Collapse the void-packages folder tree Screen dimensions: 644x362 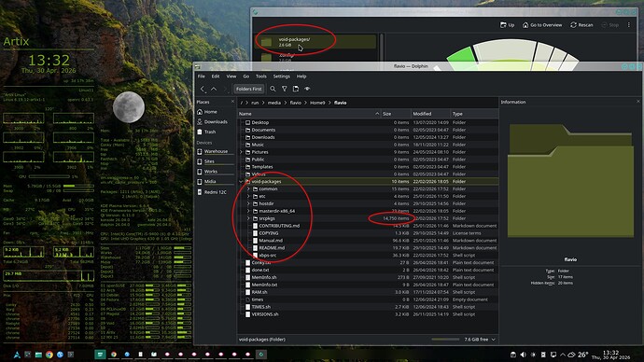click(x=241, y=181)
